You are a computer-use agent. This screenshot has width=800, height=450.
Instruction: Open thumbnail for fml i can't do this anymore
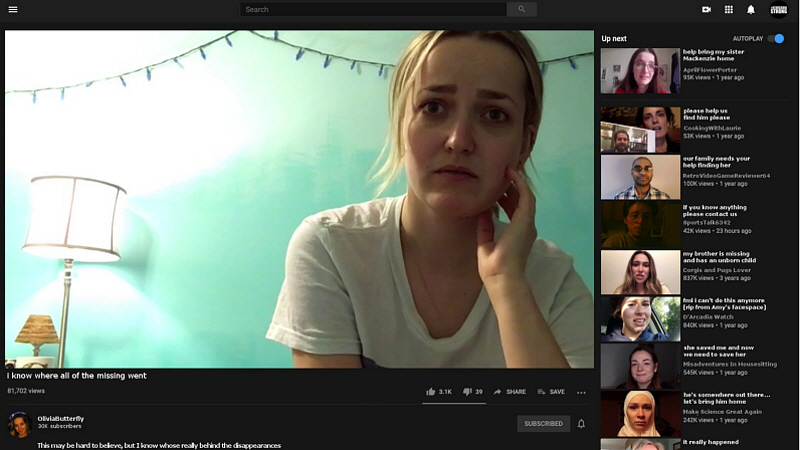(x=640, y=319)
